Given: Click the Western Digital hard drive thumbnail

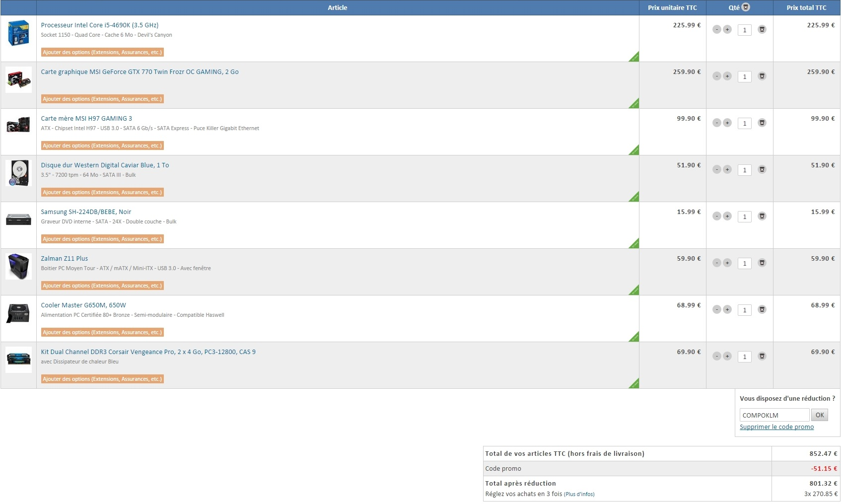Looking at the screenshot, I should [x=18, y=173].
